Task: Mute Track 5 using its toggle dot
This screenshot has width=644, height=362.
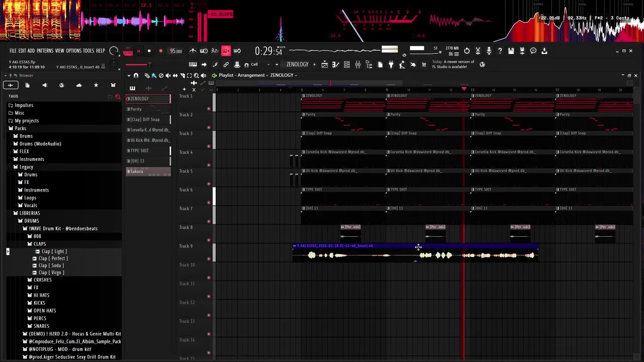Action: 209,184
